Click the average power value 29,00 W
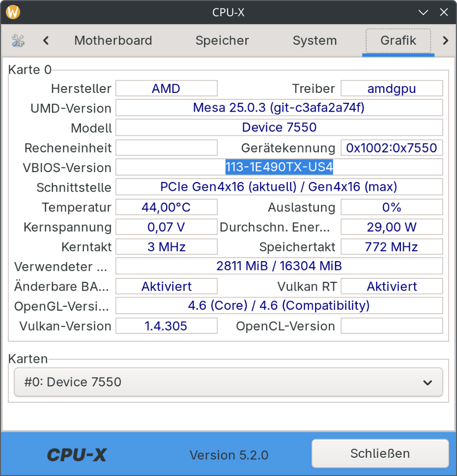This screenshot has width=457, height=476. pyautogui.click(x=392, y=227)
